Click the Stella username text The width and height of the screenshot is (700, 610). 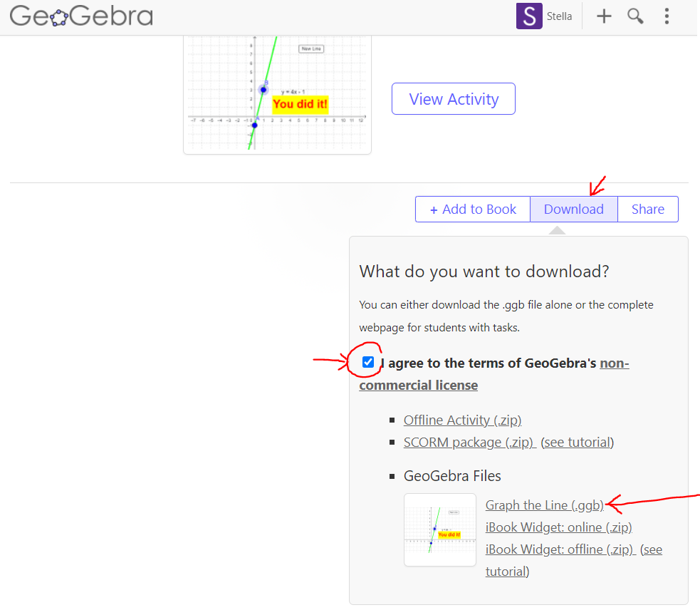(559, 16)
